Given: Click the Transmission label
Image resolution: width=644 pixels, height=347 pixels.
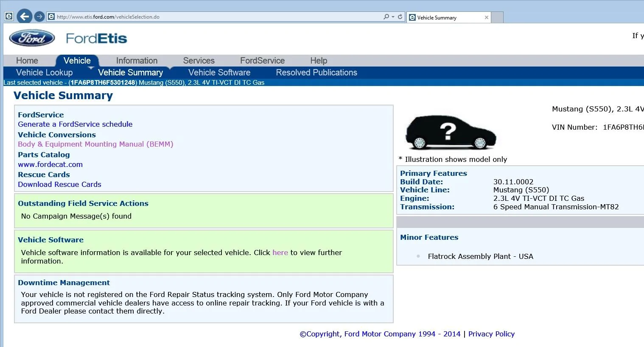Looking at the screenshot, I should 427,207.
